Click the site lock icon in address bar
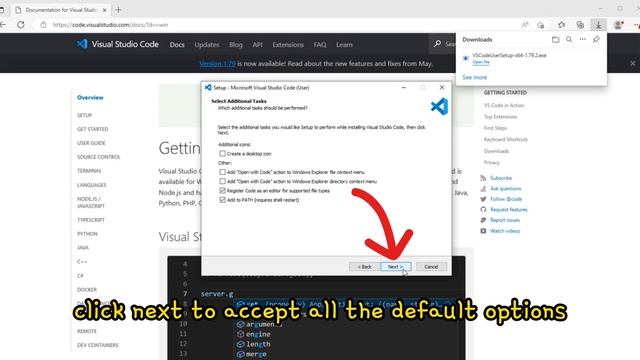Image resolution: width=640 pixels, height=360 pixels. [x=43, y=25]
